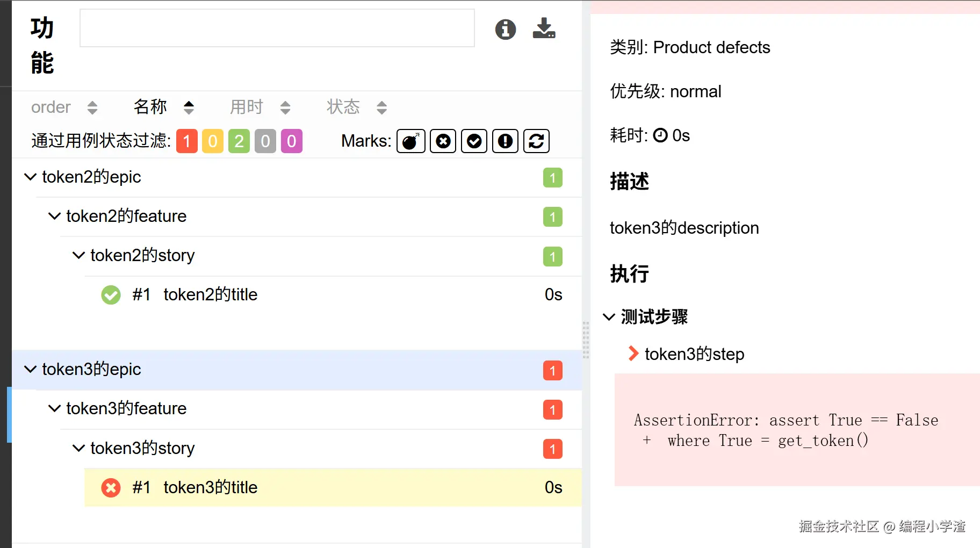The width and height of the screenshot is (980, 548).
Task: Toggle the purple unknown status filter
Action: pos(291,141)
